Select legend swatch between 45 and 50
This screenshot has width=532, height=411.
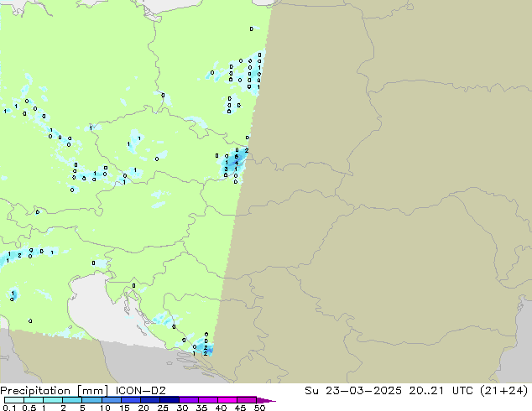(x=247, y=400)
